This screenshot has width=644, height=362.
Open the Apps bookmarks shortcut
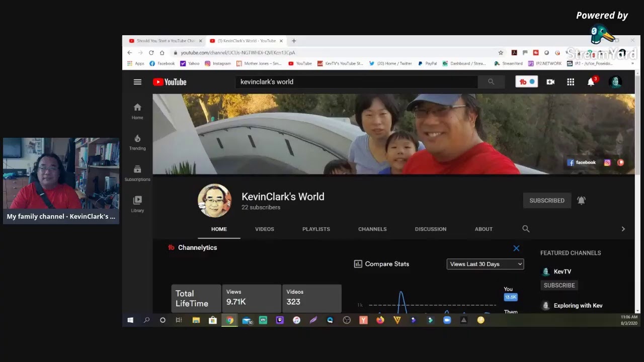(136, 63)
